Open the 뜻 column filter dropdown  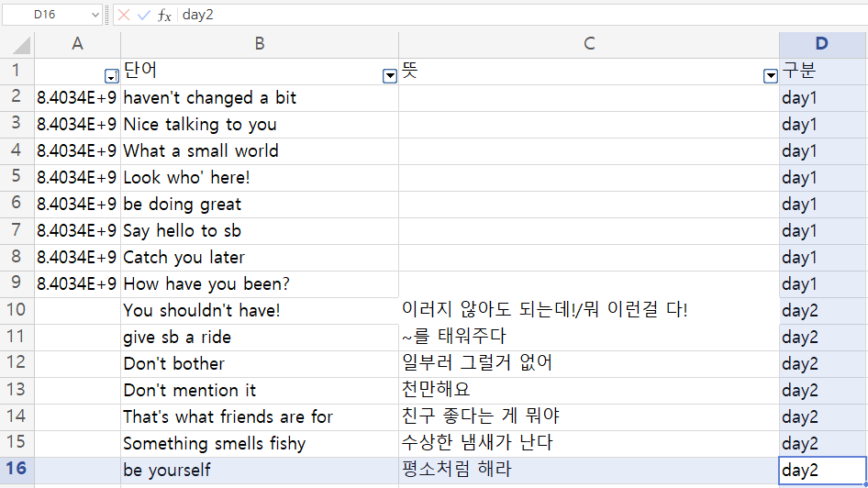click(770, 76)
